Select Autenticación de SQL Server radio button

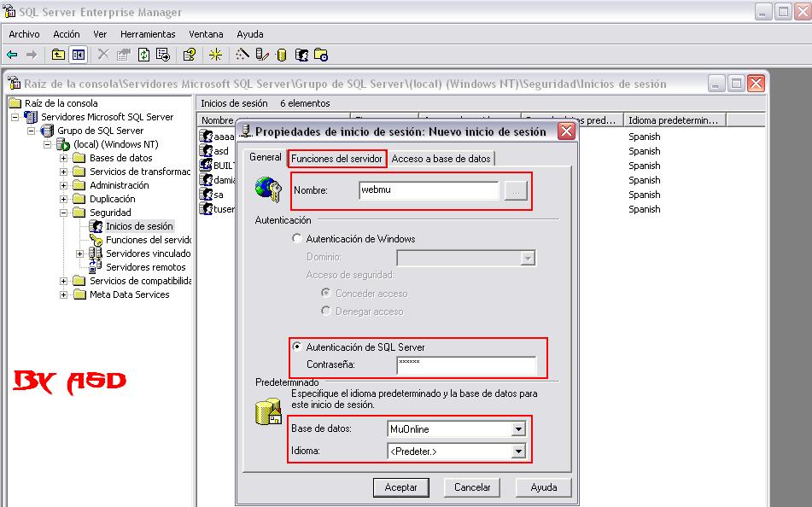pyautogui.click(x=297, y=347)
